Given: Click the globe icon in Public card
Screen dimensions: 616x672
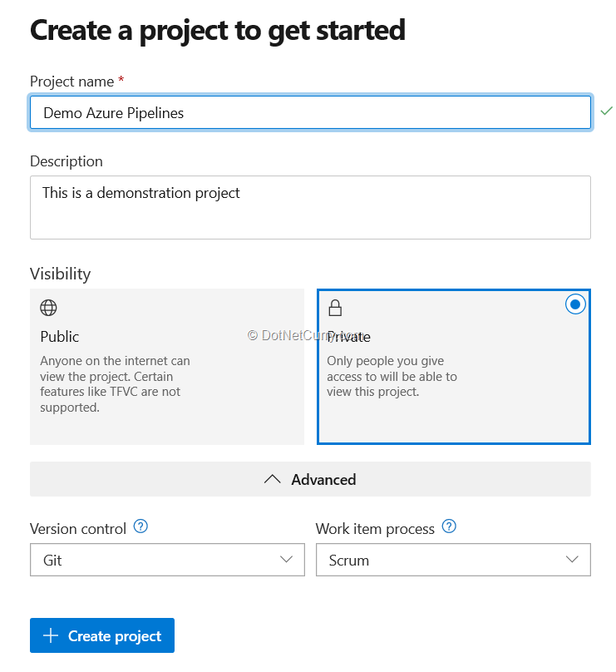Looking at the screenshot, I should coord(49,308).
